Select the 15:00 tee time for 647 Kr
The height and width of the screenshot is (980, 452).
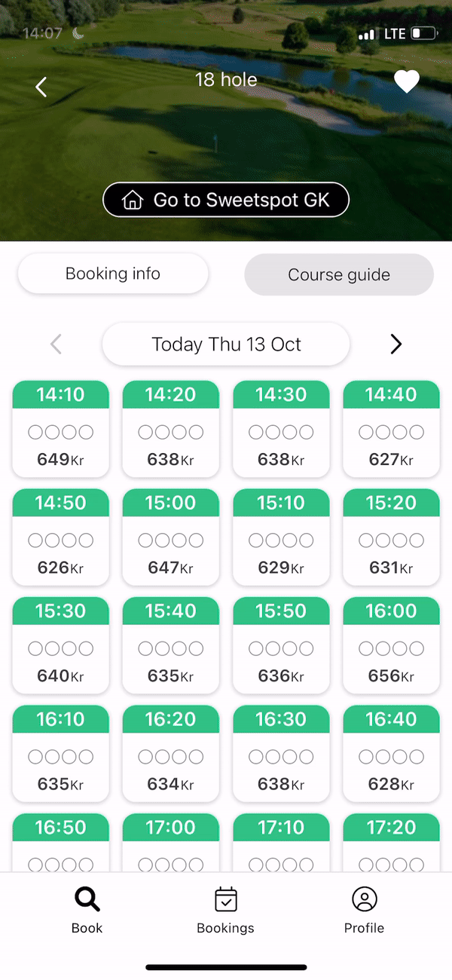tap(171, 537)
